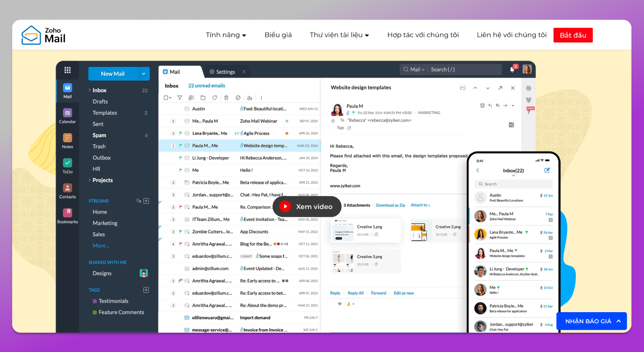The width and height of the screenshot is (644, 352).
Task: Click compose icon in phone Inbox header
Action: pos(547,170)
